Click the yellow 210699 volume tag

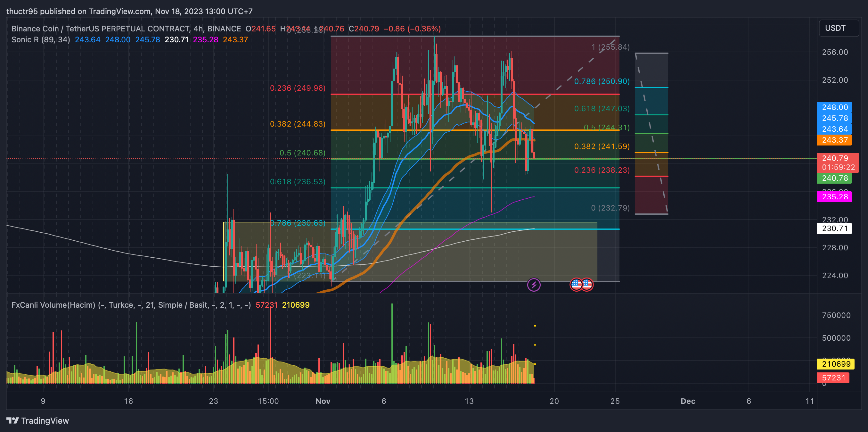pyautogui.click(x=836, y=364)
